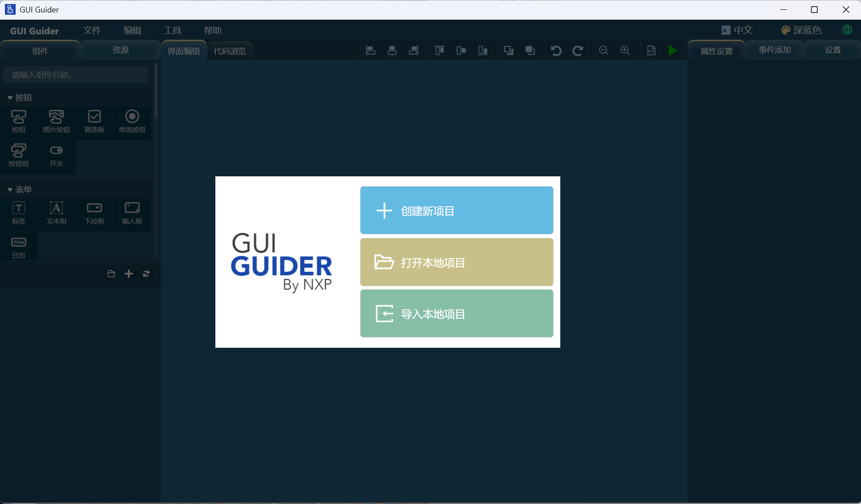
Task: Switch to the 代码浏览 tab
Action: coord(230,50)
